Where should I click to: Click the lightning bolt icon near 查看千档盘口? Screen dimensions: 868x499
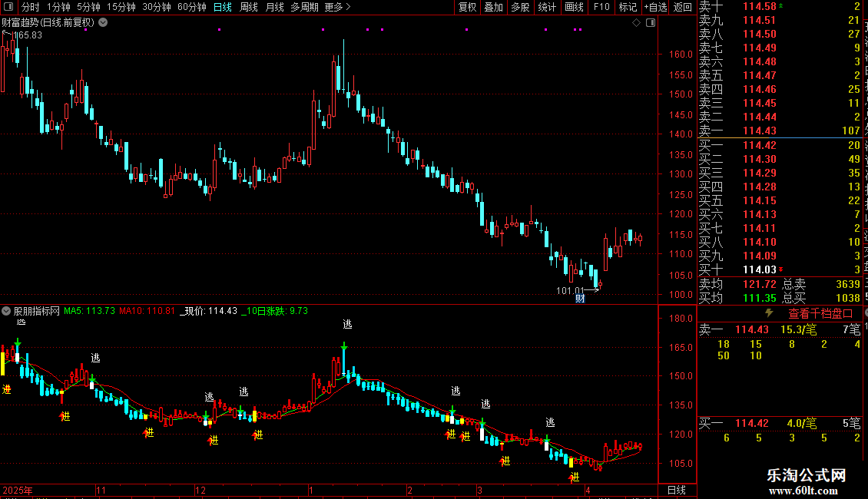click(769, 313)
